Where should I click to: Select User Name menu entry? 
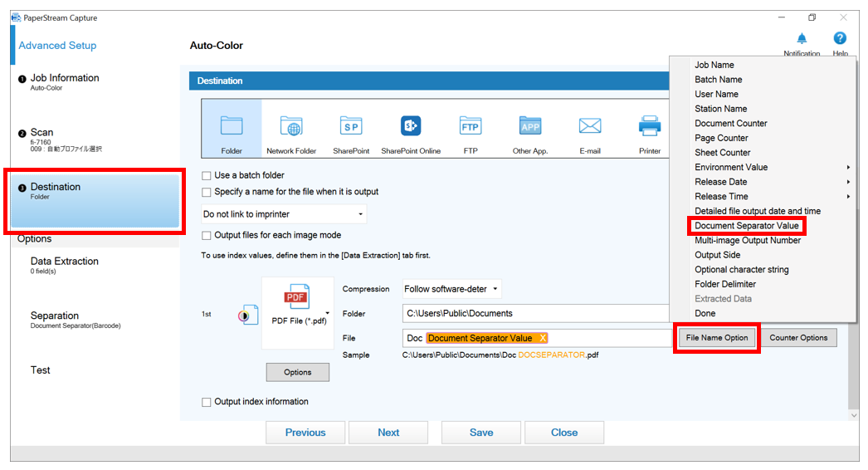716,94
